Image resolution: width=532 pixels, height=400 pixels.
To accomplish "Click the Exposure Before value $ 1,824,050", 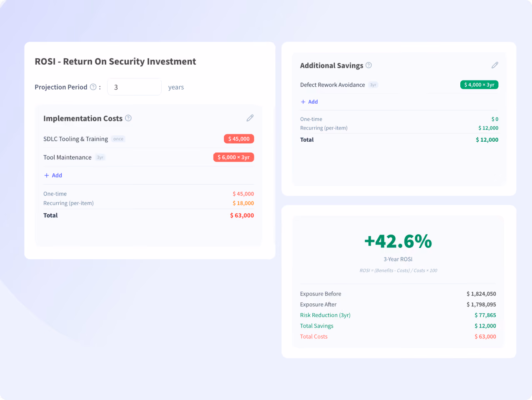I will [x=481, y=294].
